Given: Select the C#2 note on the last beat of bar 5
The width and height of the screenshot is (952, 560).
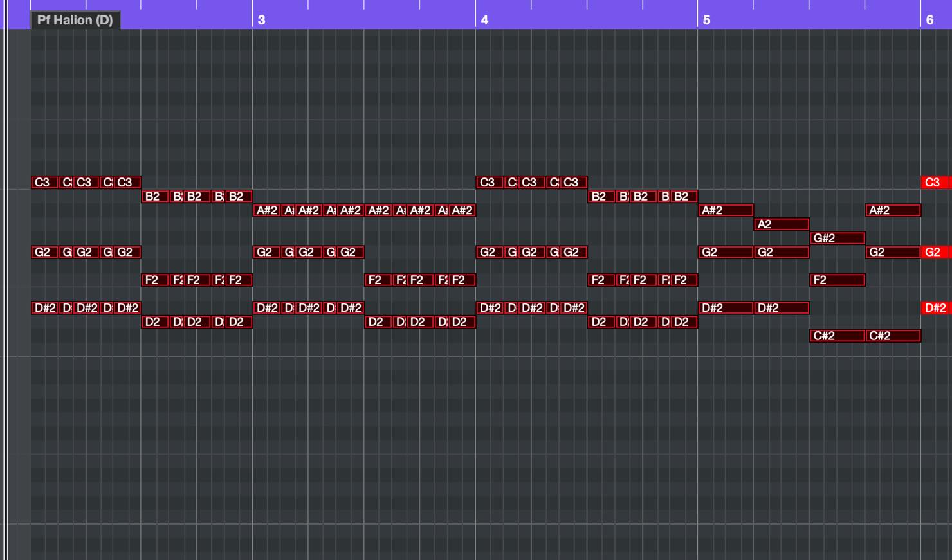Looking at the screenshot, I should point(893,336).
